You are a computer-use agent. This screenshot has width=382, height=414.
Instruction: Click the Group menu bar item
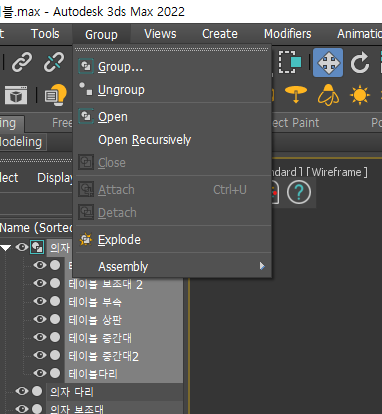click(x=101, y=34)
